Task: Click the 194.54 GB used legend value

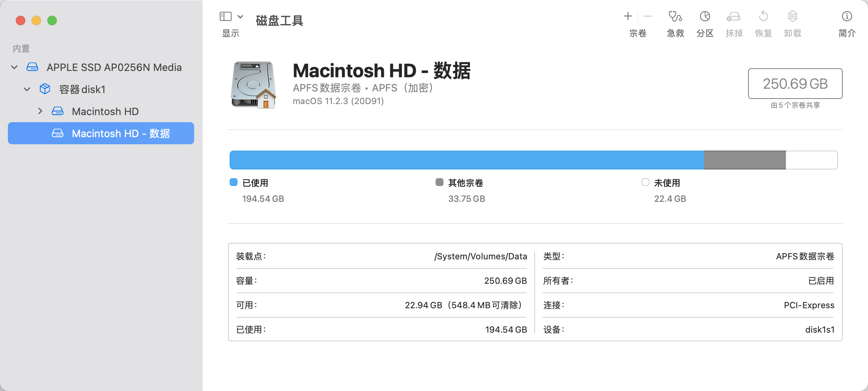Action: tap(263, 199)
